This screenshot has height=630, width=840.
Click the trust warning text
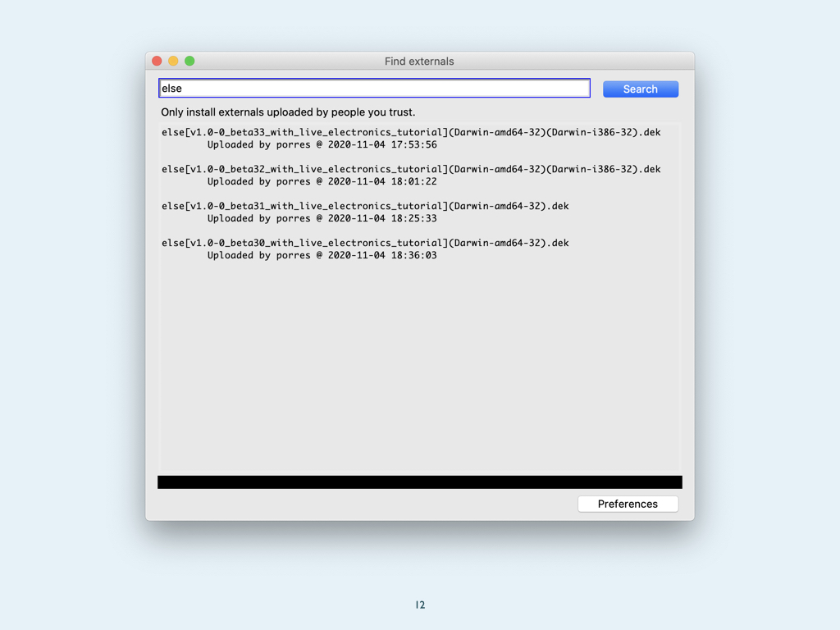pyautogui.click(x=288, y=112)
